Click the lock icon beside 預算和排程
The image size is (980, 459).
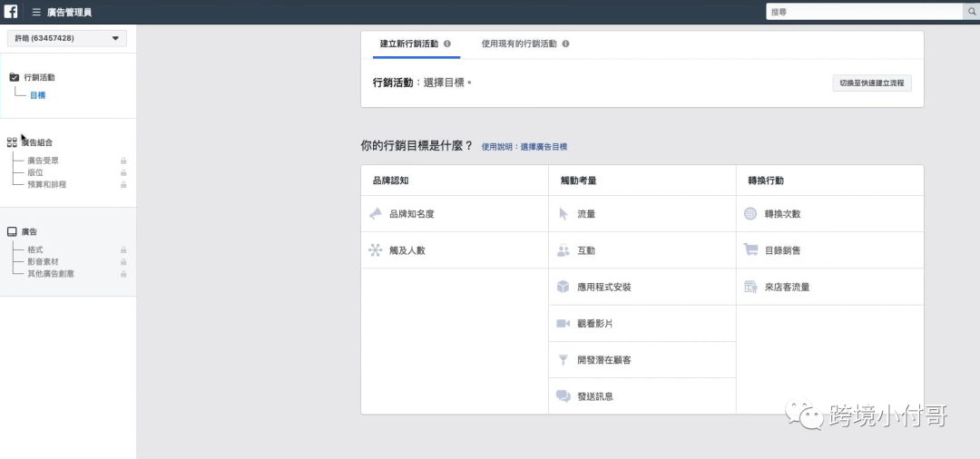tap(123, 184)
